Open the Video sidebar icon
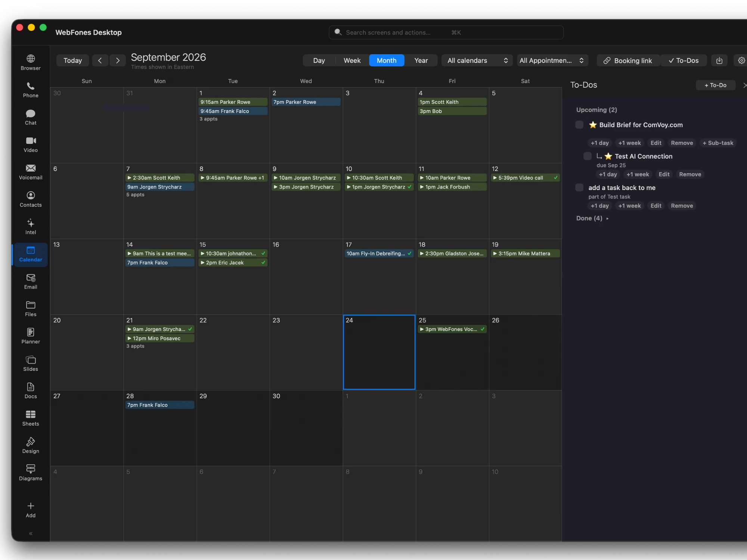This screenshot has width=747, height=560. coord(31,144)
